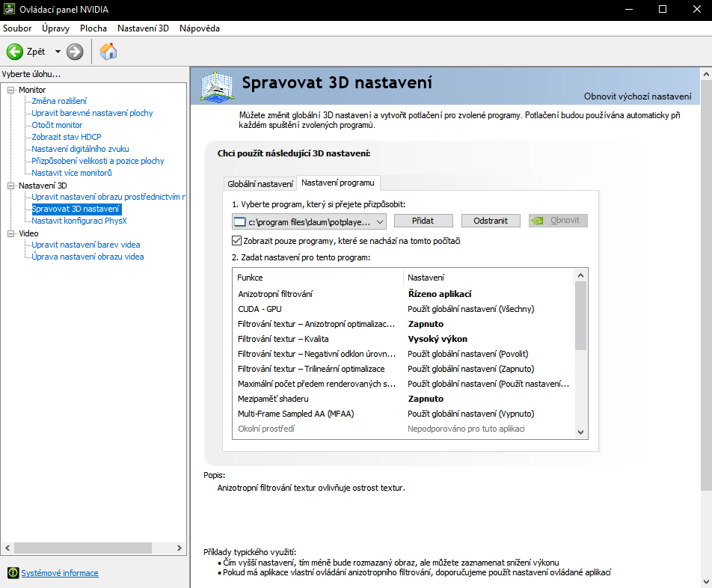Viewport: 712px width, 588px height.
Task: Select the CUDA - GPU setting row
Action: pos(403,309)
